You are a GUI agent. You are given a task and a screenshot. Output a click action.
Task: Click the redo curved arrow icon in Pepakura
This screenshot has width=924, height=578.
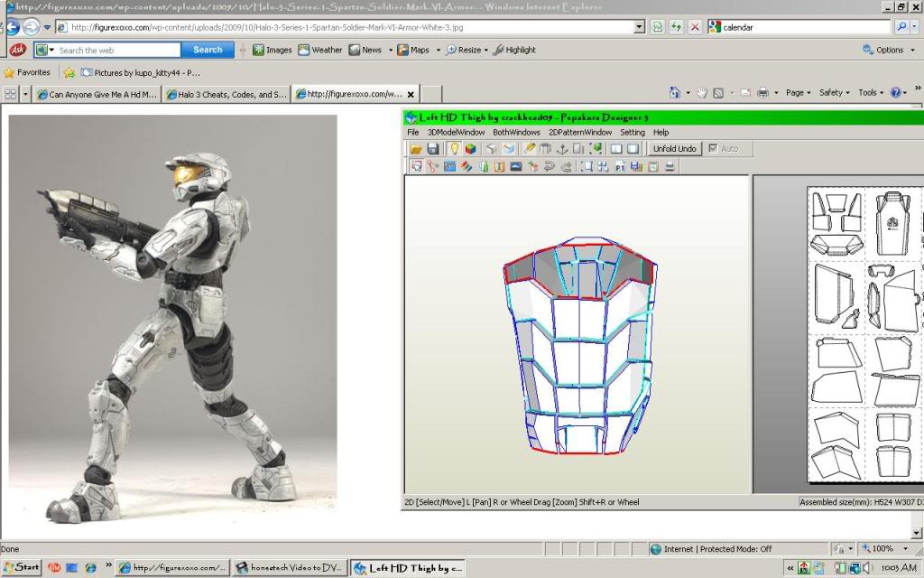(566, 166)
